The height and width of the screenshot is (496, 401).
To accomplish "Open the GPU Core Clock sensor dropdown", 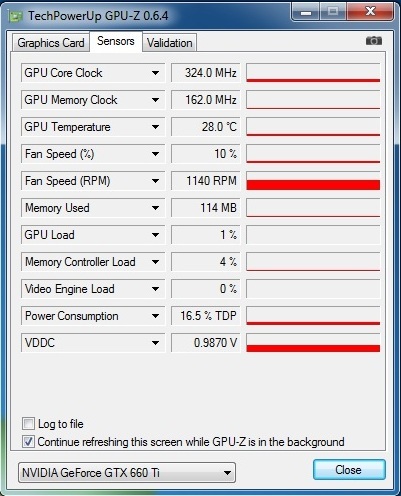I will pos(155,73).
